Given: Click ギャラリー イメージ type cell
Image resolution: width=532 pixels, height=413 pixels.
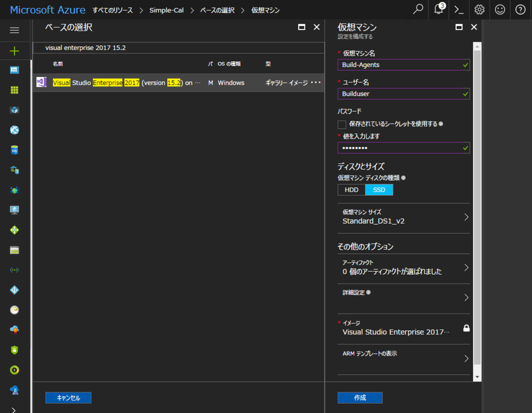Looking at the screenshot, I should click(x=286, y=83).
